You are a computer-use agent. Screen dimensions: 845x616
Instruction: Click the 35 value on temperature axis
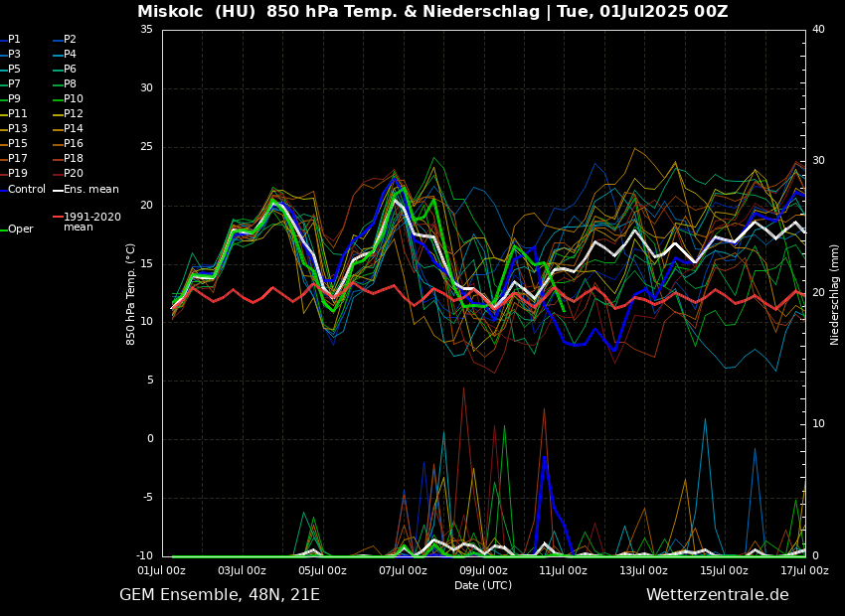click(146, 30)
